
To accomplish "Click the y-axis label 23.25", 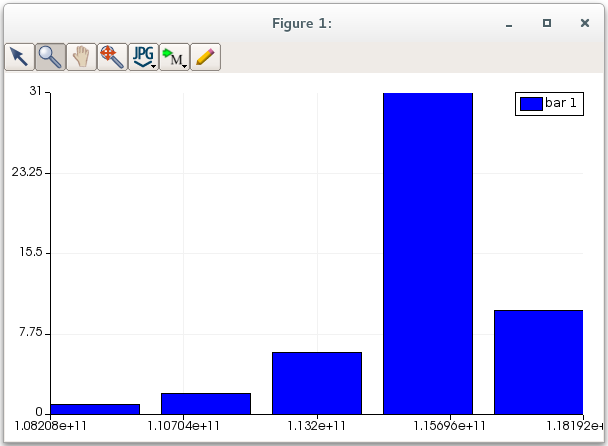I will click(27, 172).
